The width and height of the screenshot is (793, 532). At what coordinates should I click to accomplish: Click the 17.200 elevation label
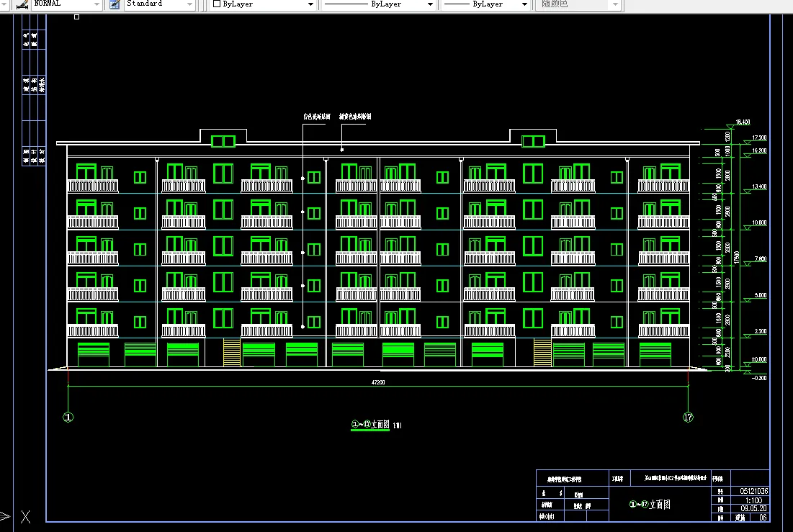point(759,137)
